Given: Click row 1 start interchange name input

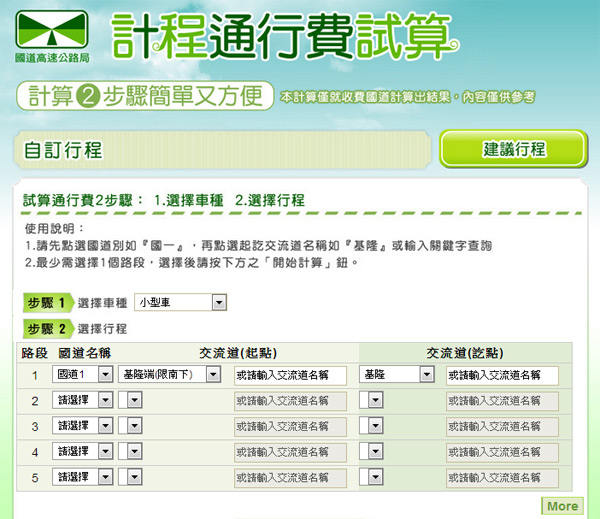Looking at the screenshot, I should pos(289,376).
